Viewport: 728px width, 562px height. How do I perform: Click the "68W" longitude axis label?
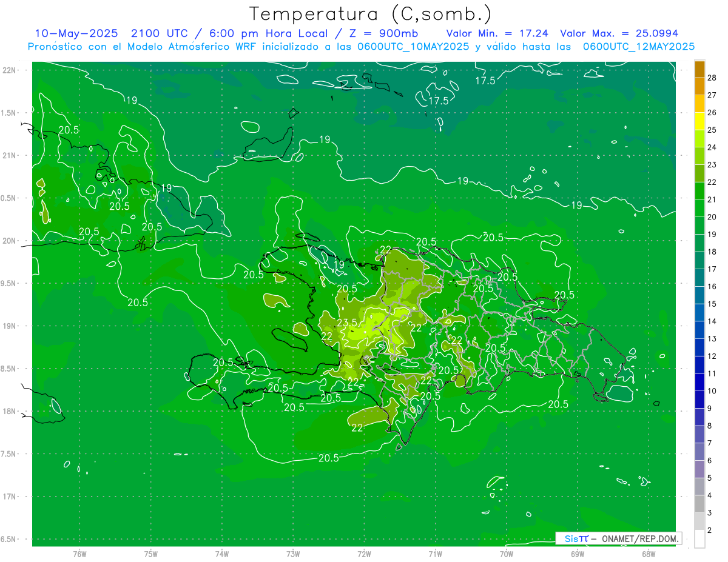tap(649, 554)
